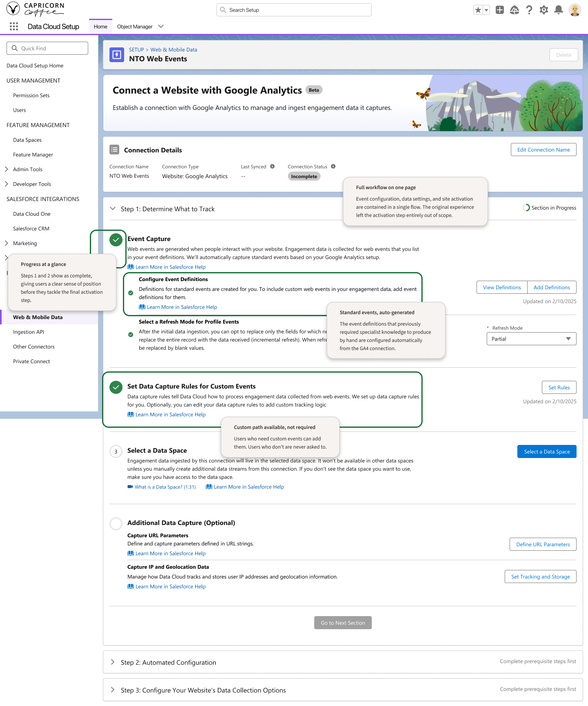Viewport: 588px width, 706px height.
Task: Expand Step 2: Automated Configuration
Action: [113, 662]
